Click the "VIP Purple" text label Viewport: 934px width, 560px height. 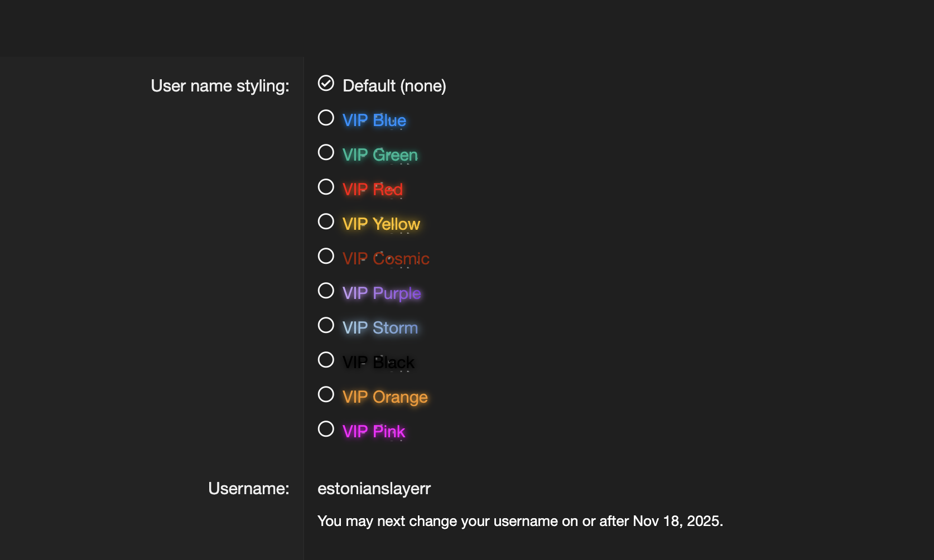point(382,293)
